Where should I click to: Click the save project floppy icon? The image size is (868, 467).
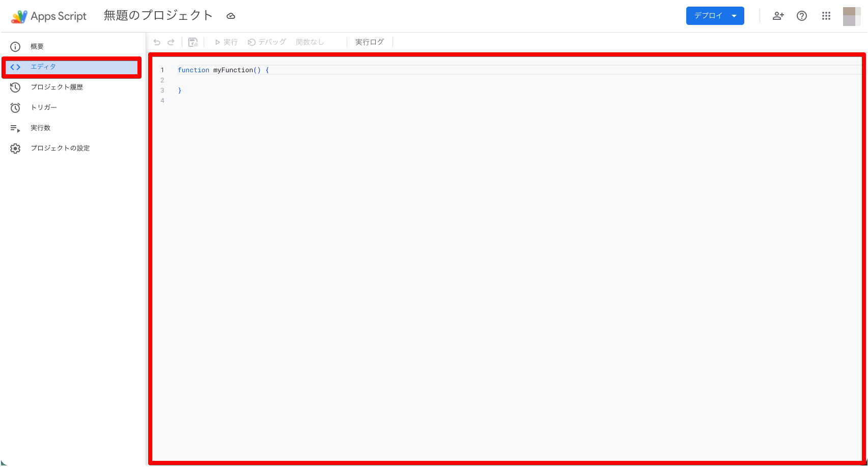click(193, 42)
